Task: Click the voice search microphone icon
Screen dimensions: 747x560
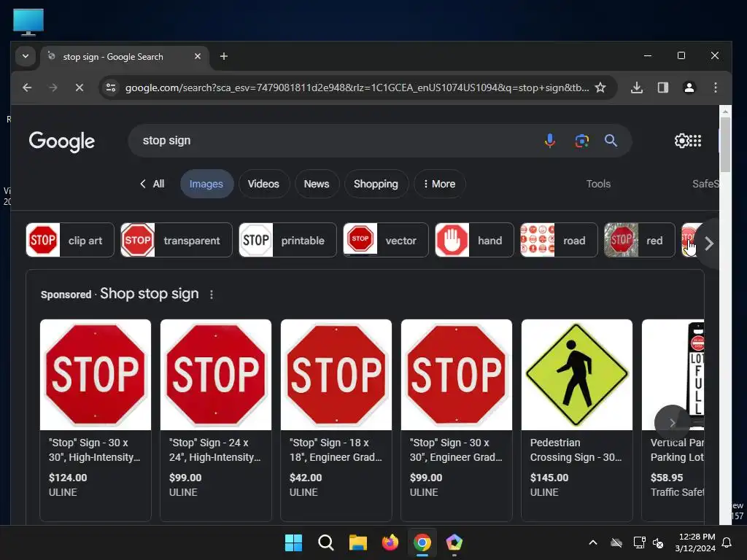Action: [550, 141]
